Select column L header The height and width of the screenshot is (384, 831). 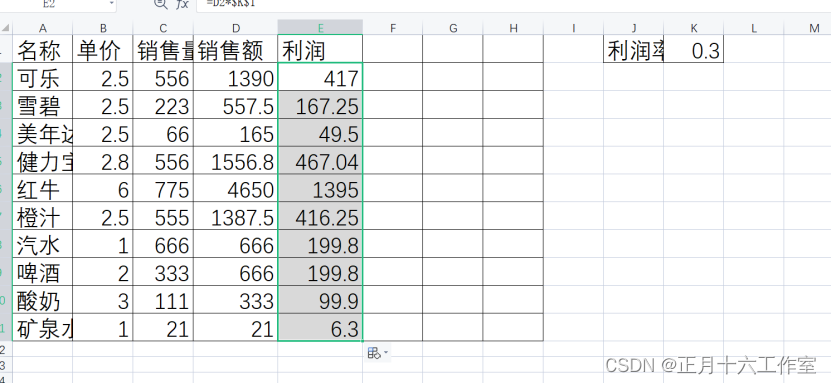pos(754,28)
